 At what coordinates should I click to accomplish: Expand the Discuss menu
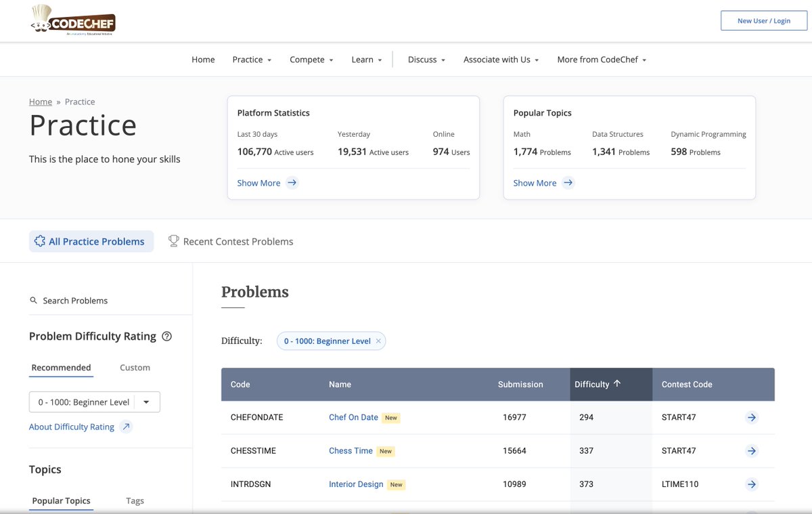tap(426, 60)
